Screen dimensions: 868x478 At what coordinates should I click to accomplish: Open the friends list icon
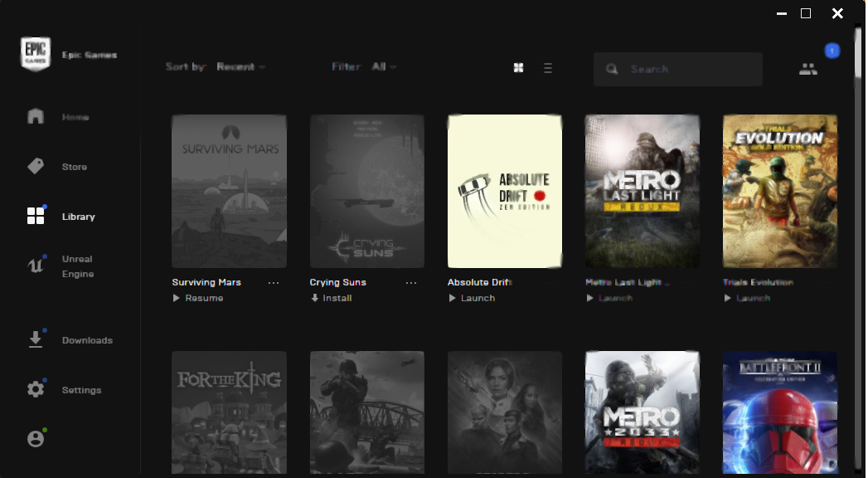click(808, 69)
